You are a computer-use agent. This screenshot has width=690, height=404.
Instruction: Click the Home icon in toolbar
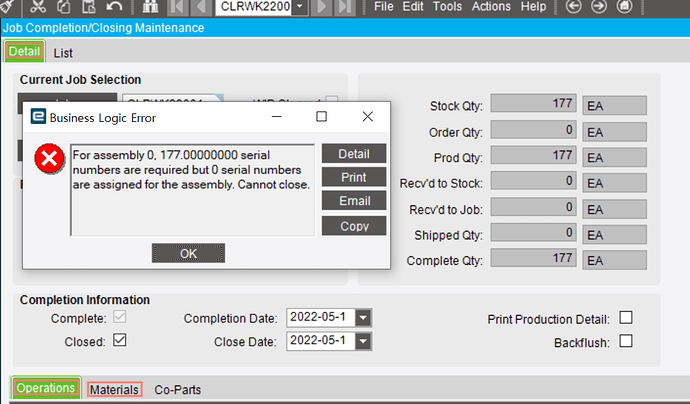click(x=624, y=6)
